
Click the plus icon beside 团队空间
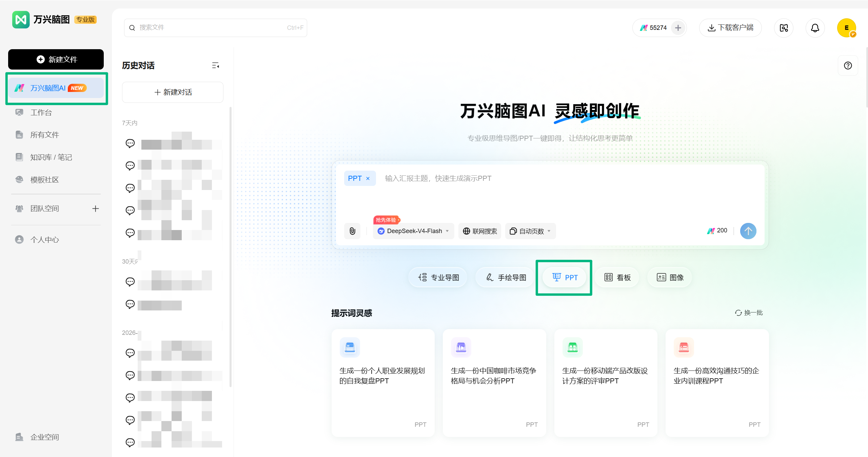(96, 208)
